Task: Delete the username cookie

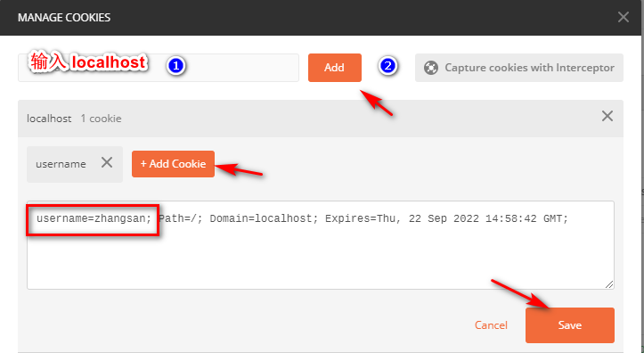Action: (x=107, y=162)
